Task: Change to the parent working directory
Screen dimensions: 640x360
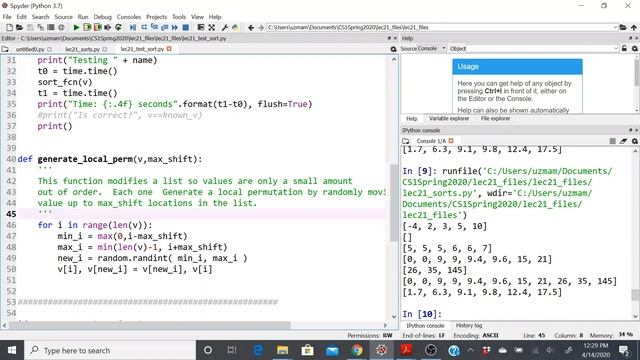Action: pyautogui.click(x=634, y=27)
